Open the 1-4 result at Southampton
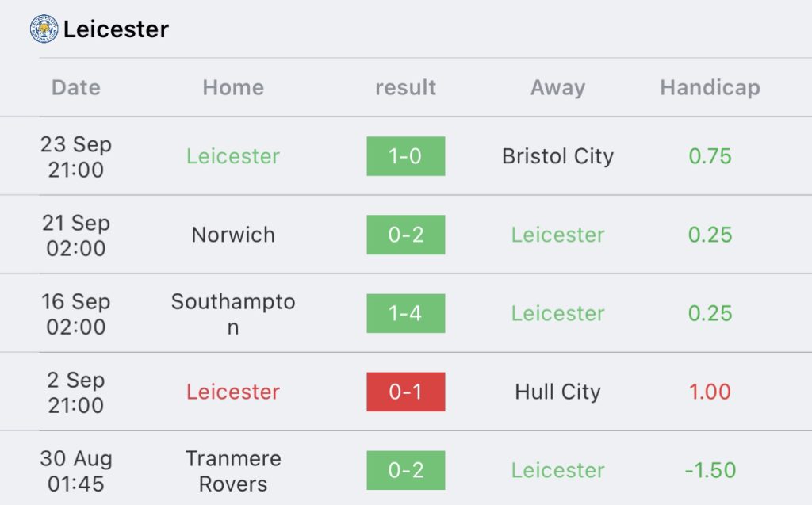812x505 pixels. click(x=405, y=313)
